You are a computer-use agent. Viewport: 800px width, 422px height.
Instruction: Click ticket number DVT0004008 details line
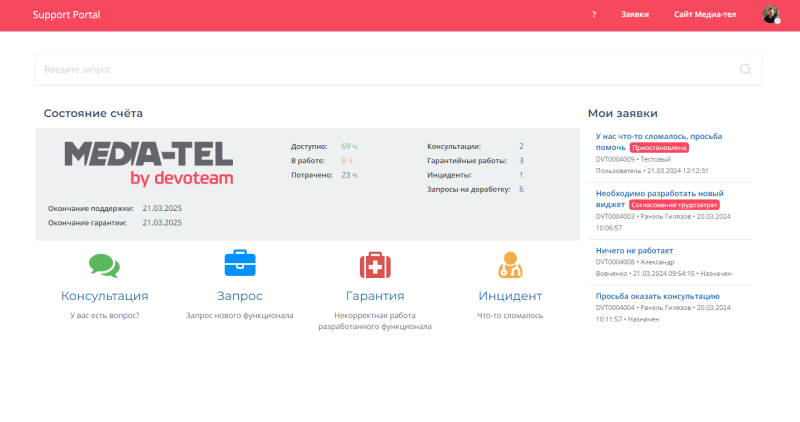click(x=663, y=268)
